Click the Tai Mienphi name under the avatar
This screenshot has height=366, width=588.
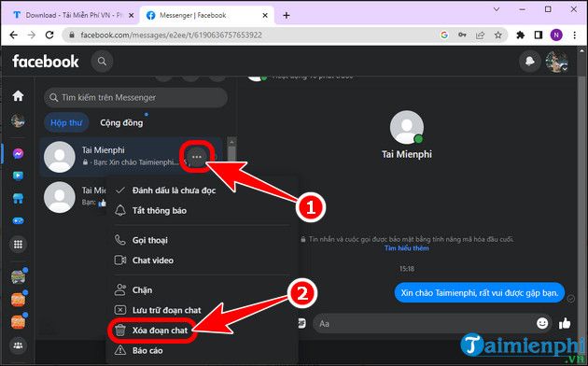(x=407, y=154)
